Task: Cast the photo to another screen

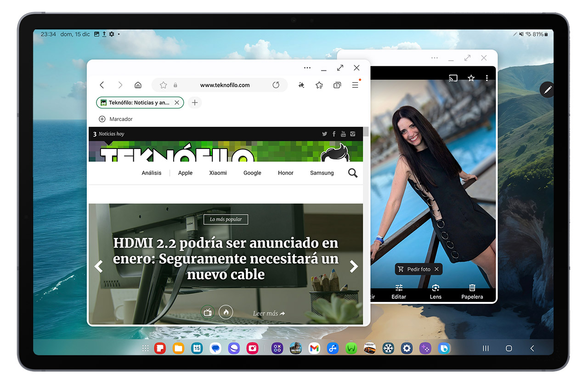Action: coord(453,78)
